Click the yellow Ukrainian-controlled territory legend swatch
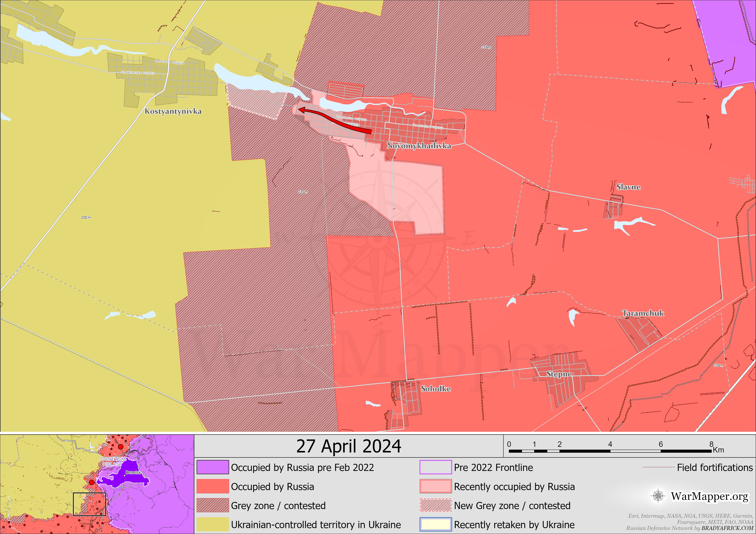Viewport: 756px width, 534px height. tap(213, 524)
